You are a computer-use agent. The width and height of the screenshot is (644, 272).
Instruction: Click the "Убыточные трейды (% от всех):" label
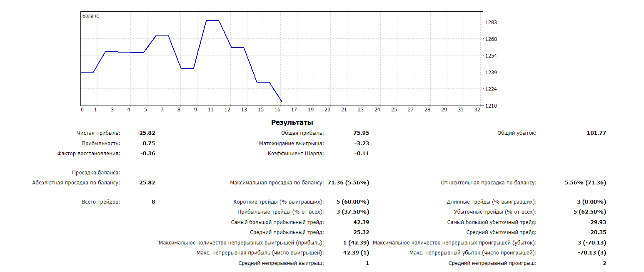click(495, 212)
